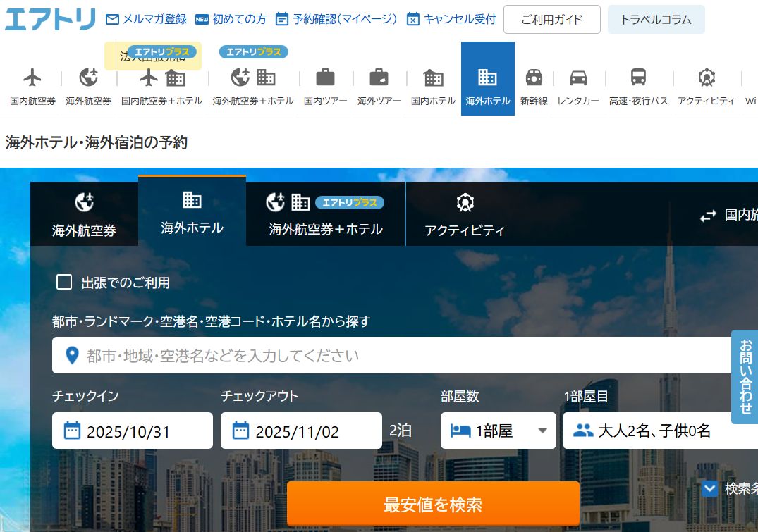Expand the 部屋数 1部屋 dropdown
Viewport: 758px width, 532px height.
[498, 431]
